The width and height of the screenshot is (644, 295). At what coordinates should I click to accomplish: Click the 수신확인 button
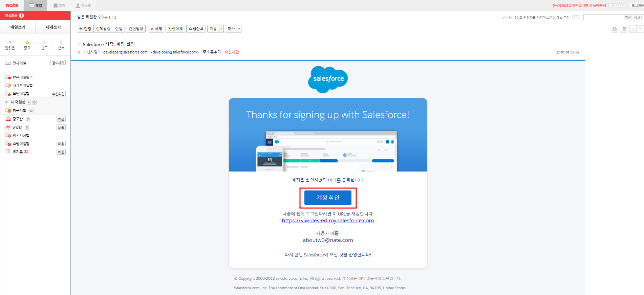tap(58, 94)
